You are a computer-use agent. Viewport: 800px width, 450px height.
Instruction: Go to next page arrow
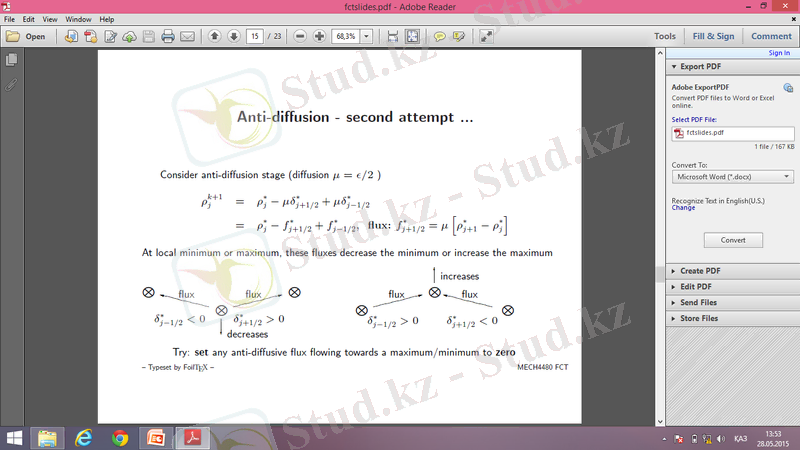pyautogui.click(x=234, y=36)
